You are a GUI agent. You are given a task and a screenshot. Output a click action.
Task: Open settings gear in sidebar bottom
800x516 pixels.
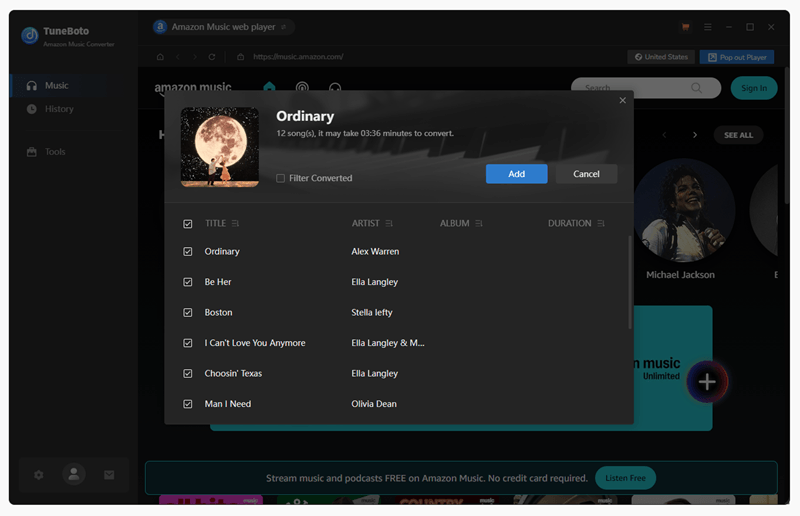tap(38, 475)
